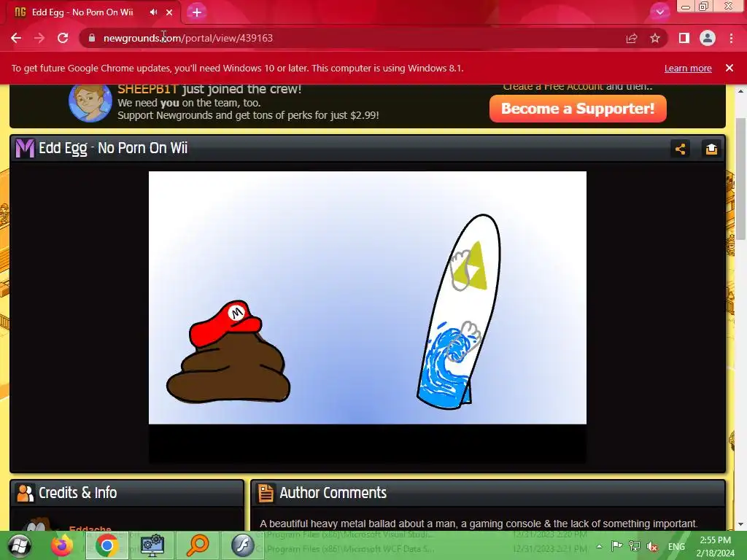The width and height of the screenshot is (747, 560).
Task: Dismiss the Windows update notice bar
Action: pos(729,68)
